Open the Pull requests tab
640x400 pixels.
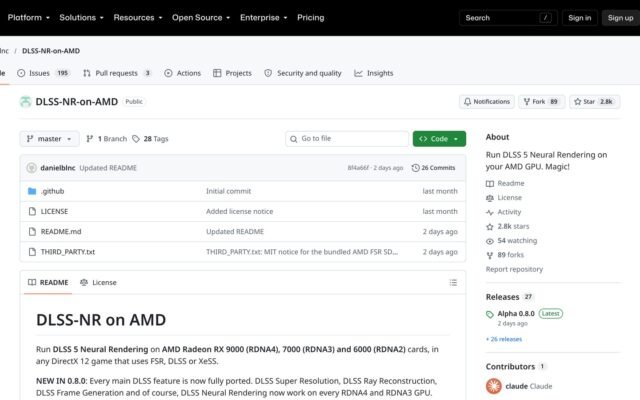click(x=117, y=73)
